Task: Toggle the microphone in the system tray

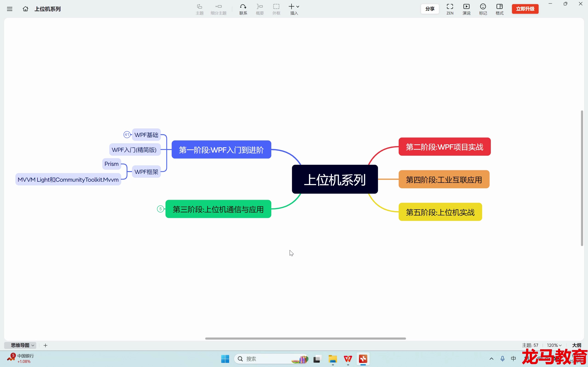Action: pyautogui.click(x=502, y=359)
